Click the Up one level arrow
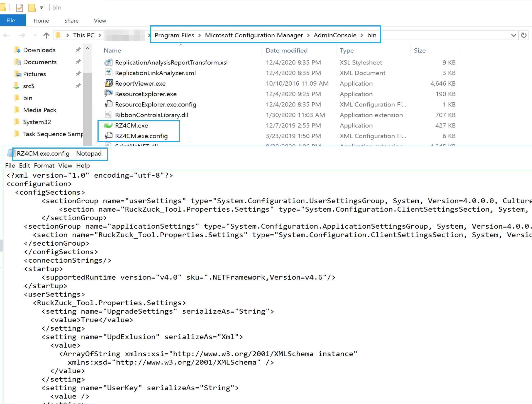The image size is (532, 404). (x=46, y=35)
